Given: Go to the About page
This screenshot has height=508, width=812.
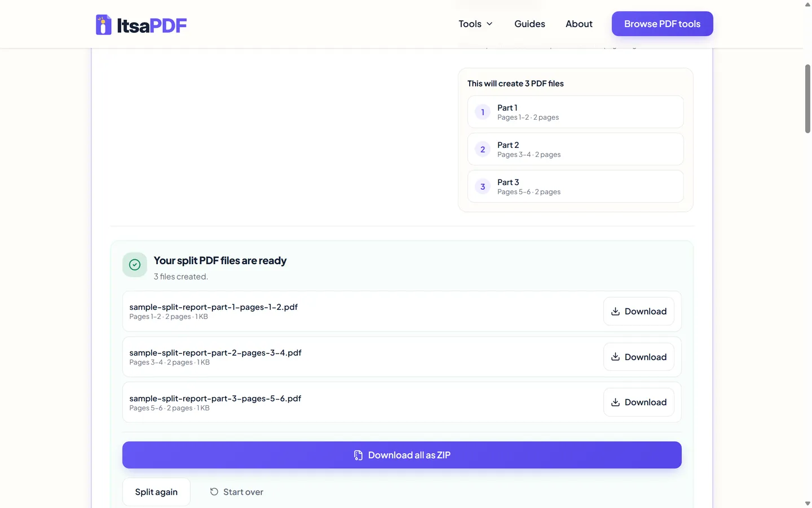Looking at the screenshot, I should click(x=579, y=24).
